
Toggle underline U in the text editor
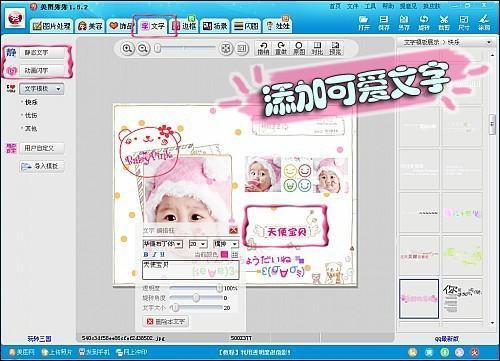point(162,255)
